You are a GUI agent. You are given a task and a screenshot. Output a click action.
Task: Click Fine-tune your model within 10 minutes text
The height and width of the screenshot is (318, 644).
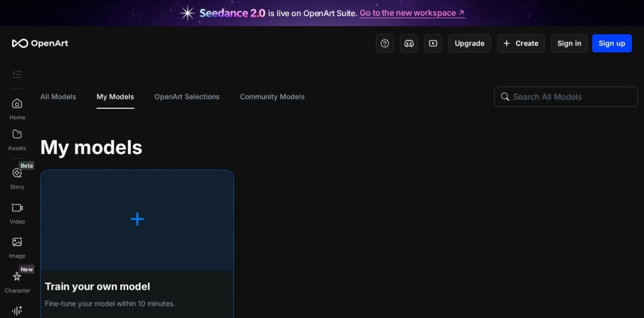110,303
